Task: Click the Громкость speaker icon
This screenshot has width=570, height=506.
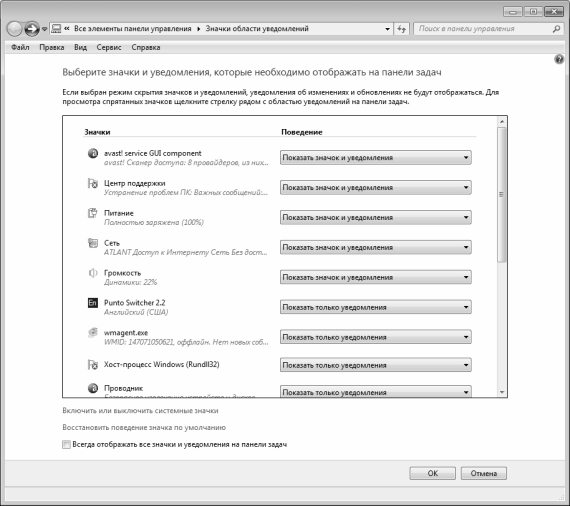Action: pos(93,273)
